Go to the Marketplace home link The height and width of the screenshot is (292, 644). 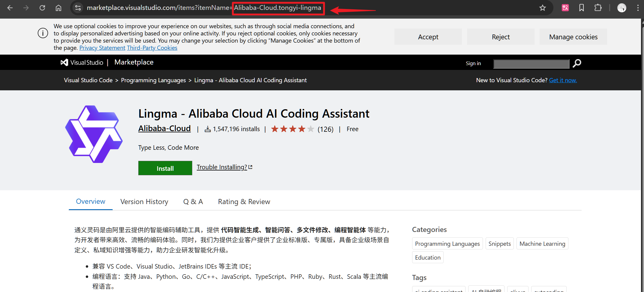[x=134, y=62]
